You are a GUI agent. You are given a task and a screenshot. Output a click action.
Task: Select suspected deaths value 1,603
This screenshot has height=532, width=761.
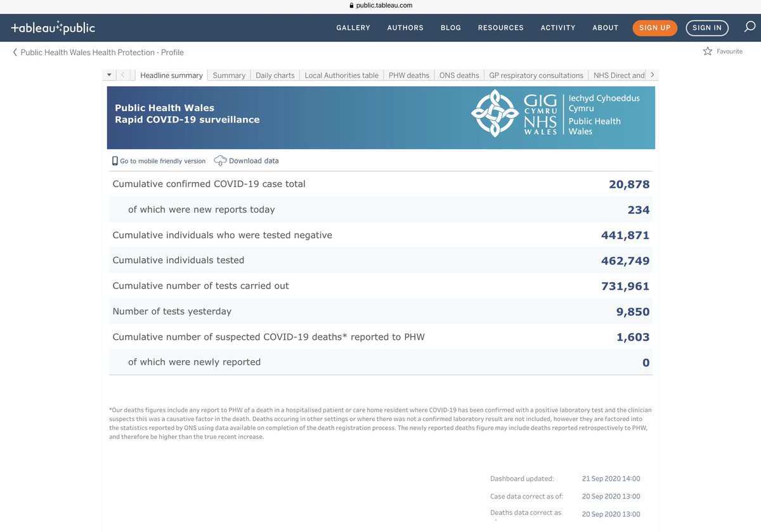click(633, 337)
